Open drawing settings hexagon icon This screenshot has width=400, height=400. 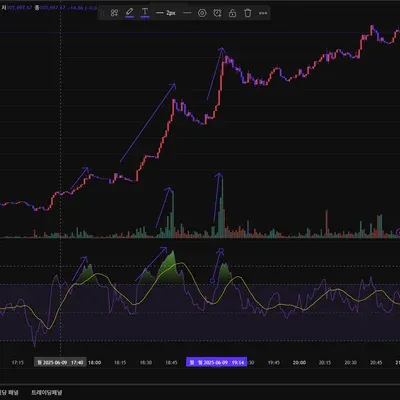202,13
